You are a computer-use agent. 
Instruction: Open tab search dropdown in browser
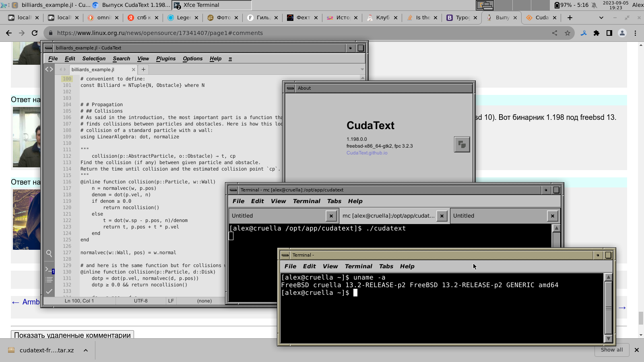(601, 18)
